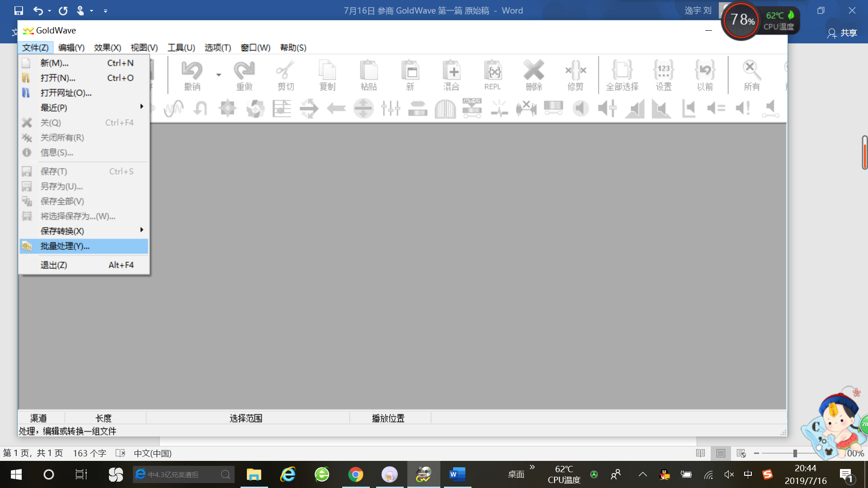Screen dimensions: 868x488
Task: Open the undo history dropdown arrow
Action: coord(219,75)
